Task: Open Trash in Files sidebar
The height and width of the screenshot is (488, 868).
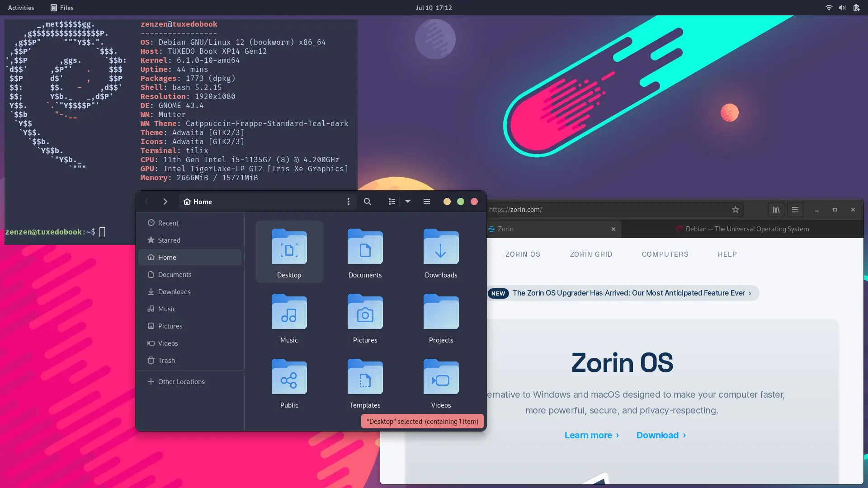Action: coord(190,360)
